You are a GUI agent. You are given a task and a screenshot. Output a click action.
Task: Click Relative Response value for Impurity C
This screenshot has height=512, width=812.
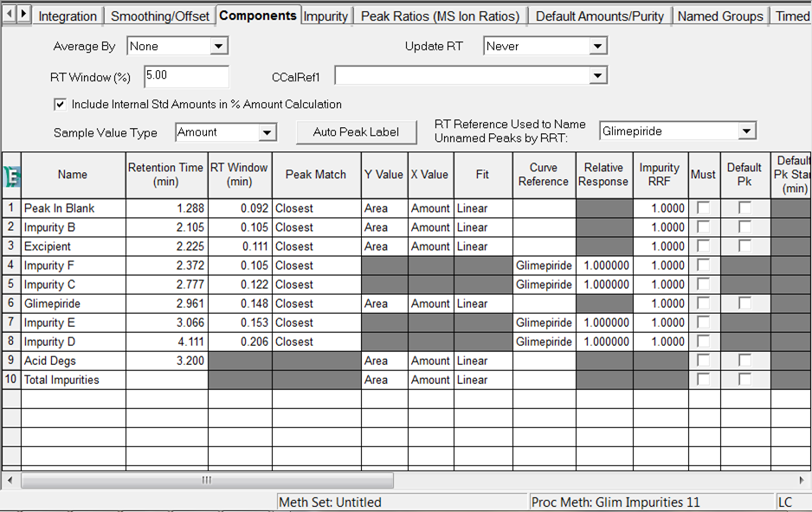pos(604,285)
